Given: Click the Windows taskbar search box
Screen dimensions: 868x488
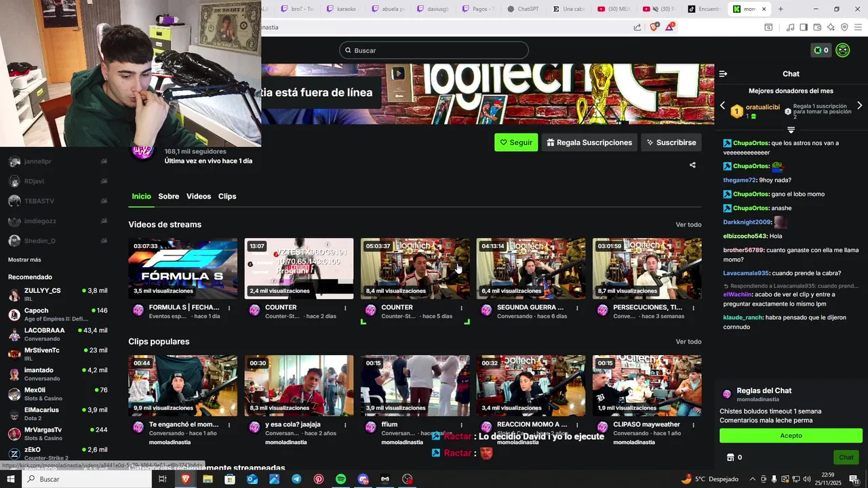Looking at the screenshot, I should point(87,479).
